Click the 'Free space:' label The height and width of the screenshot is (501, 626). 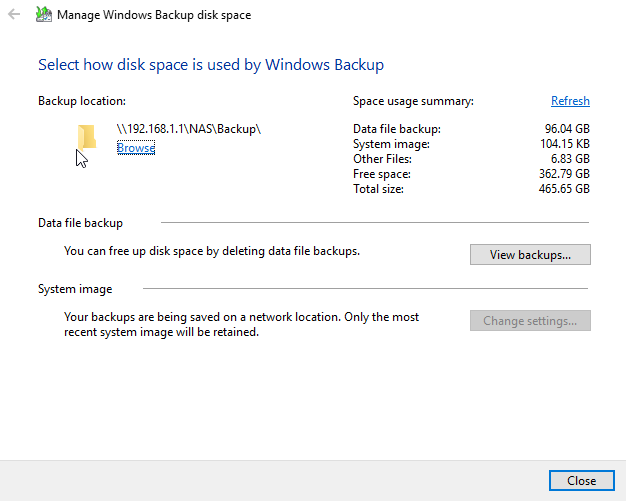point(382,174)
